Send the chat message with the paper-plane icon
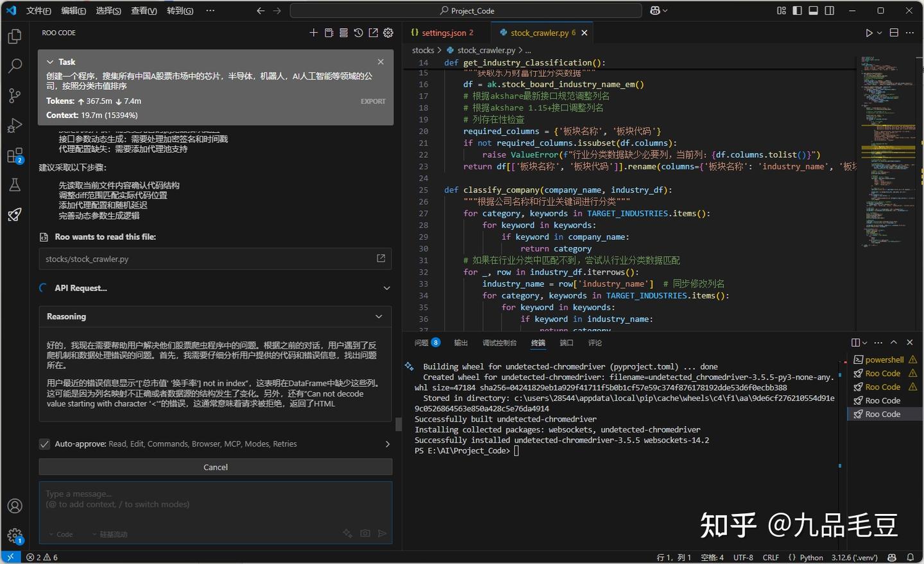The image size is (924, 564). point(382,533)
